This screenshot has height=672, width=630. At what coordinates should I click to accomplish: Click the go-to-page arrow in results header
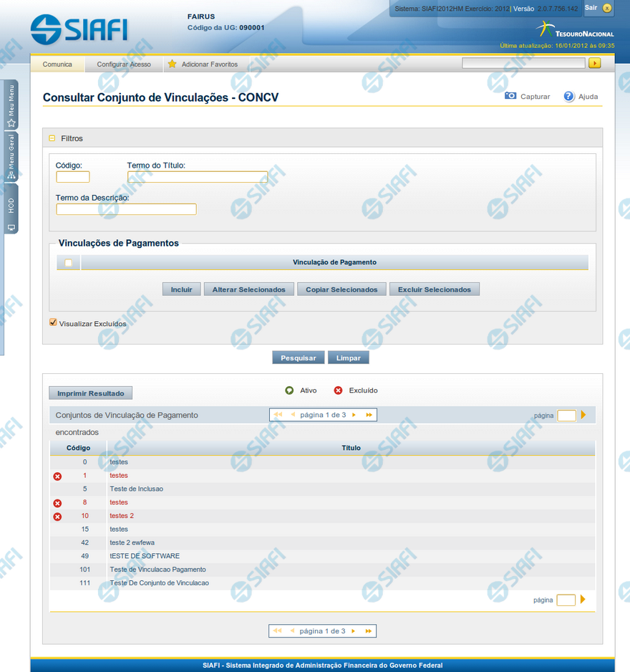point(583,415)
